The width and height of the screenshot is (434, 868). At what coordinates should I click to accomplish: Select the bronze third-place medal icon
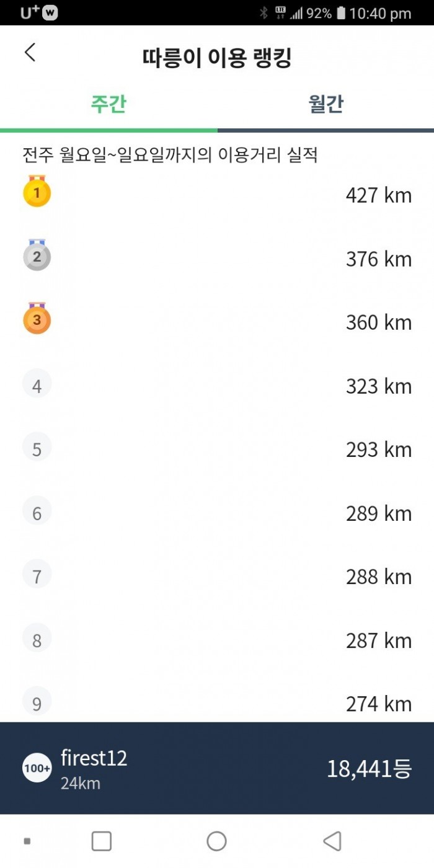point(37,319)
